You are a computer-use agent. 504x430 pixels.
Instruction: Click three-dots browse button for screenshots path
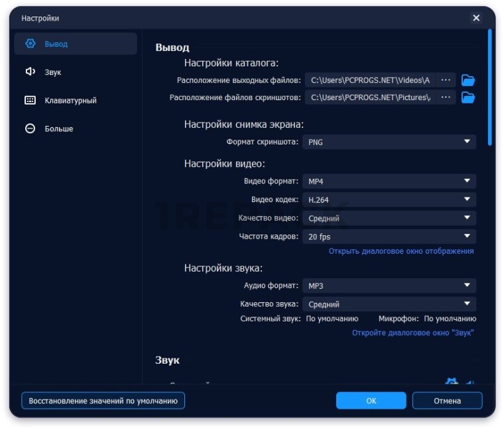446,97
